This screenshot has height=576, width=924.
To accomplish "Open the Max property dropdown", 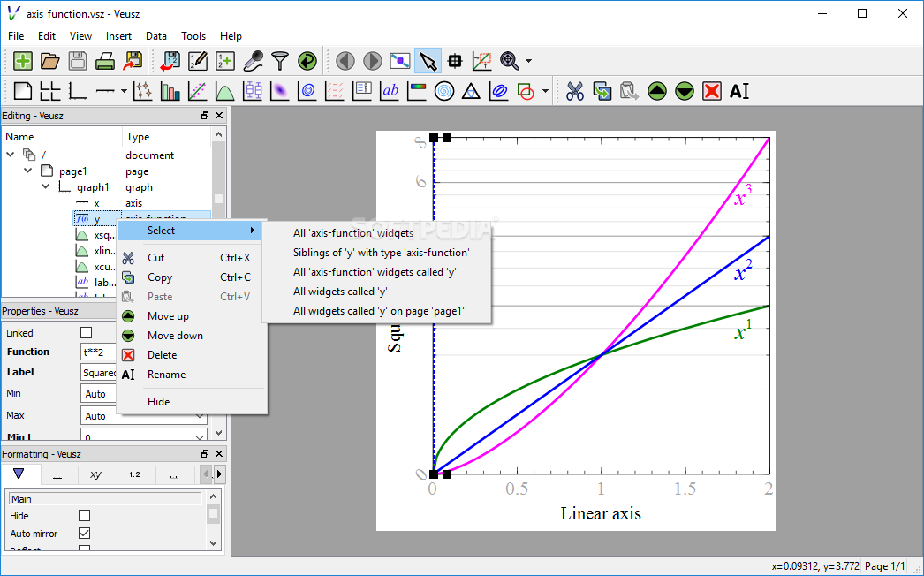I will [201, 415].
